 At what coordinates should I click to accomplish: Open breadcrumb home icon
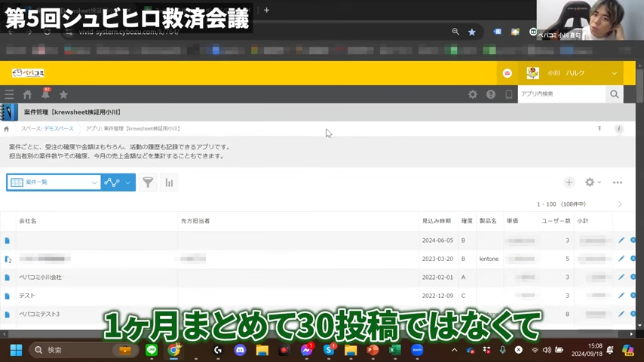pyautogui.click(x=6, y=129)
